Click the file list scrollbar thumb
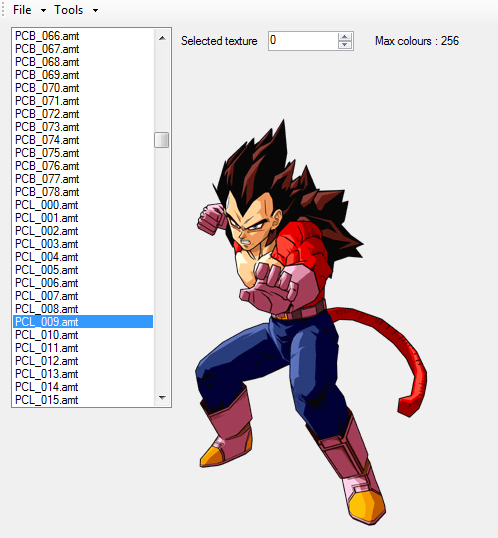This screenshot has width=498, height=538. click(x=162, y=140)
